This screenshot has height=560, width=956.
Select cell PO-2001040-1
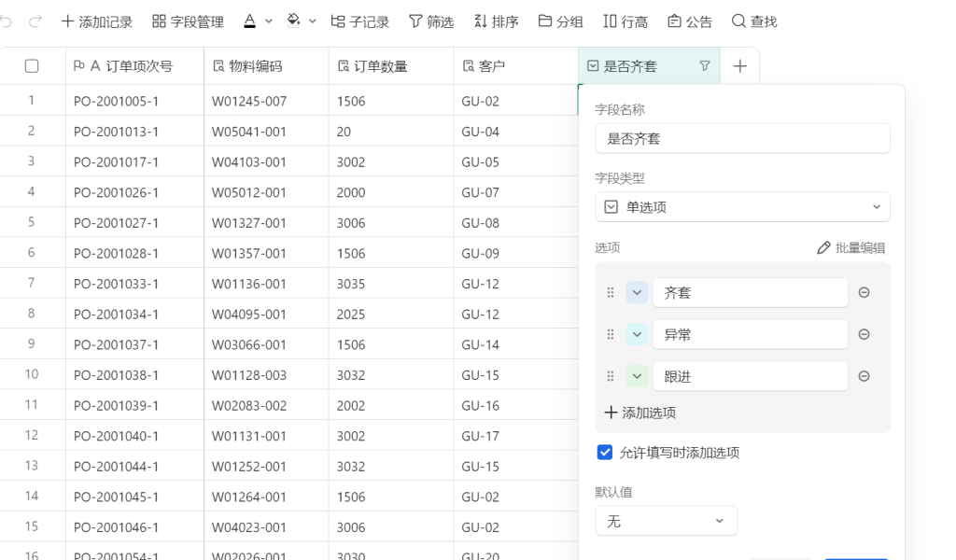click(x=134, y=436)
